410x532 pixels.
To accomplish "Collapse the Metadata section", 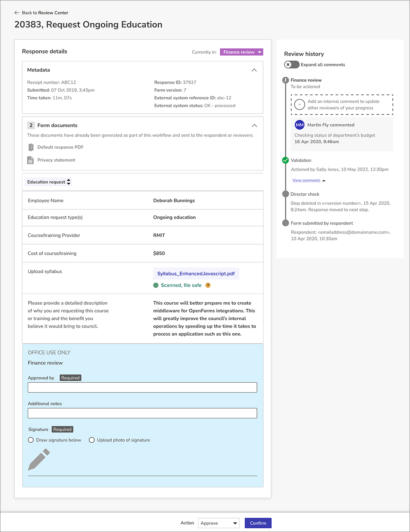I will [254, 70].
